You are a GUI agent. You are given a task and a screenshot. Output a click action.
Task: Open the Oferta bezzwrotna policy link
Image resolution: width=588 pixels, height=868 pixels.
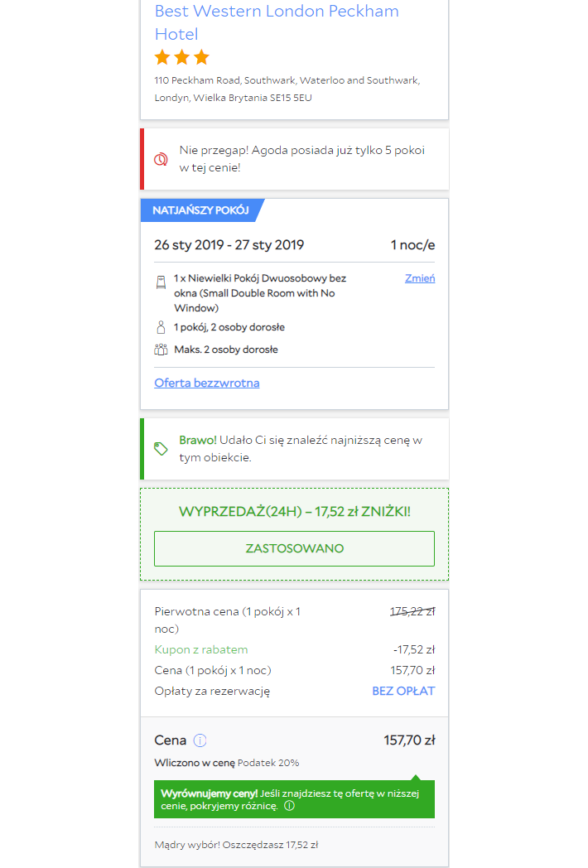coord(207,383)
